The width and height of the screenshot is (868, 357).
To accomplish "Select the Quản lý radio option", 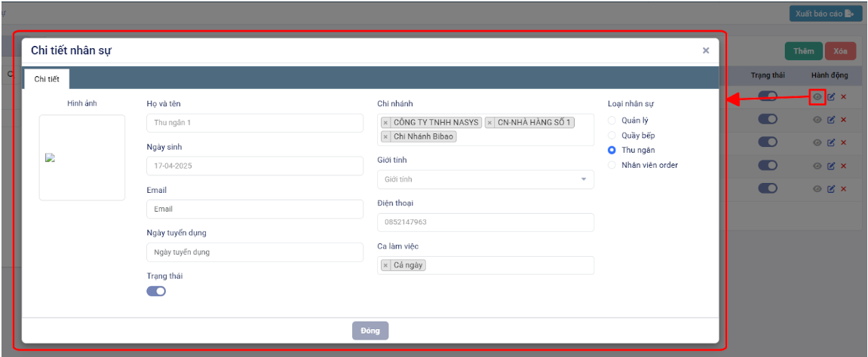I will (x=612, y=121).
